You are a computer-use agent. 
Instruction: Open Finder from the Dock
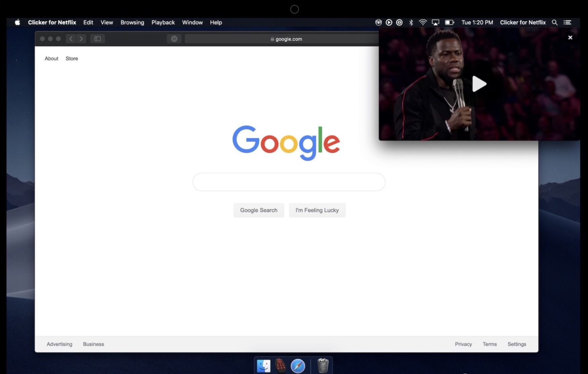[264, 366]
